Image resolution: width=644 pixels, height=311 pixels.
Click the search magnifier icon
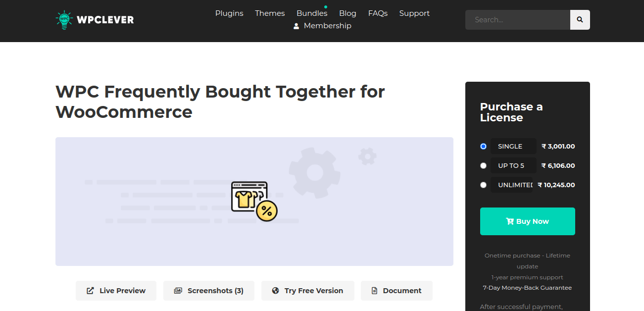pyautogui.click(x=579, y=19)
